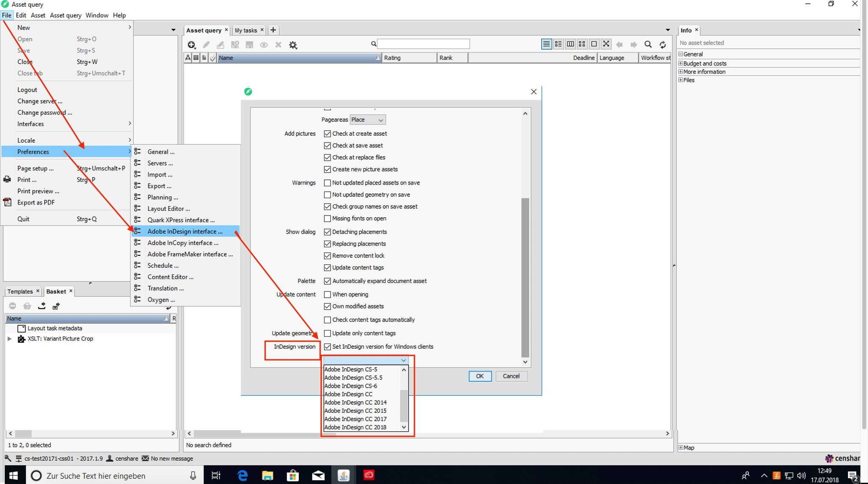Select Adobe InDesign CC 2018 from list
The image size is (868, 484).
click(x=355, y=427)
